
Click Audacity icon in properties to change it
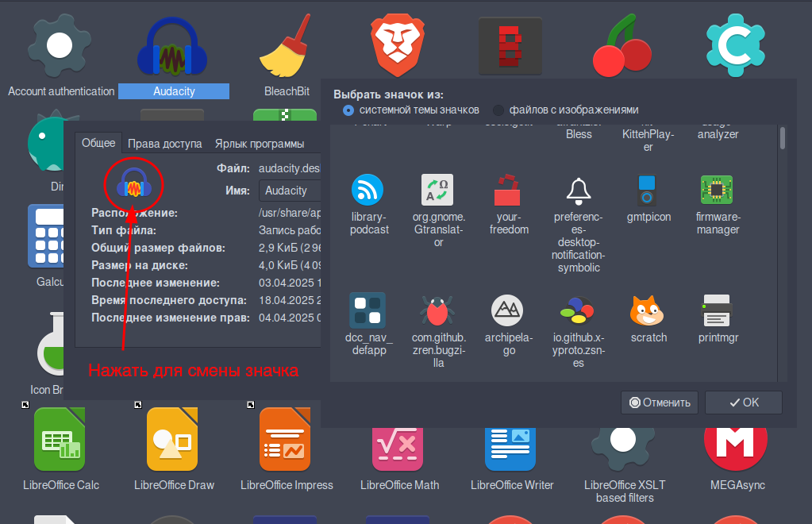[x=133, y=184]
